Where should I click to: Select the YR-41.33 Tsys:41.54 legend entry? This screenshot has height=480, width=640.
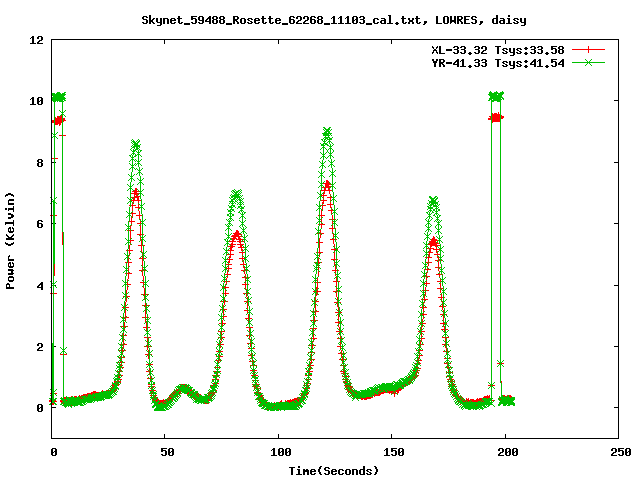click(x=498, y=63)
